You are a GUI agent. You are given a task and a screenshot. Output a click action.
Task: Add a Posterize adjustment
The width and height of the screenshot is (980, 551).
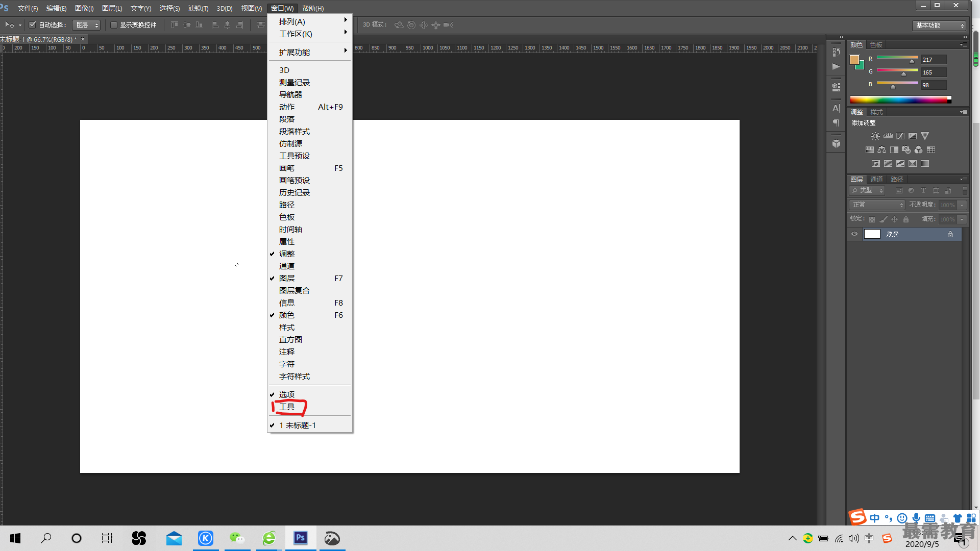pos(888,164)
